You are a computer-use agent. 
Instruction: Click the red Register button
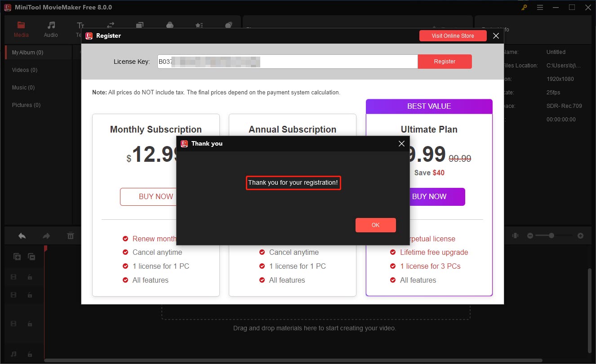[x=445, y=62]
